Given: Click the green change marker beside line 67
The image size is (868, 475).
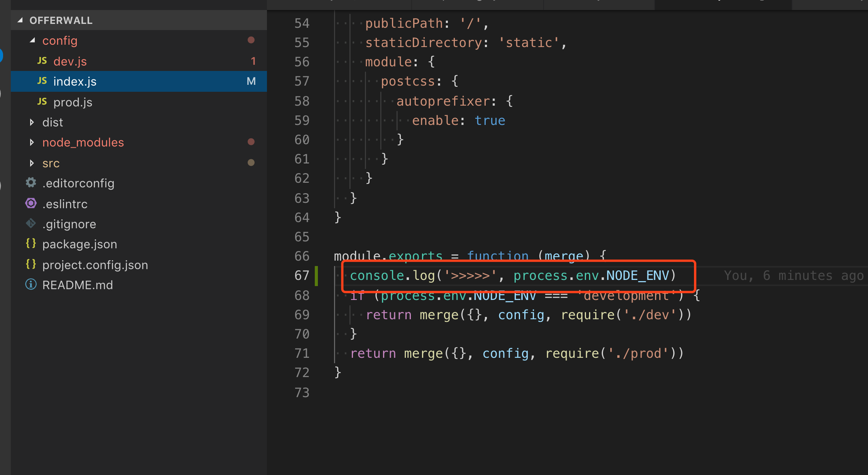Looking at the screenshot, I should pyautogui.click(x=316, y=276).
